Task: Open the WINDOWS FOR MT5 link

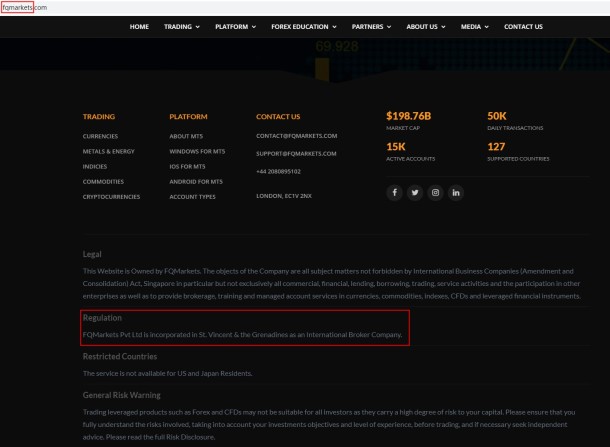Action: click(x=197, y=151)
